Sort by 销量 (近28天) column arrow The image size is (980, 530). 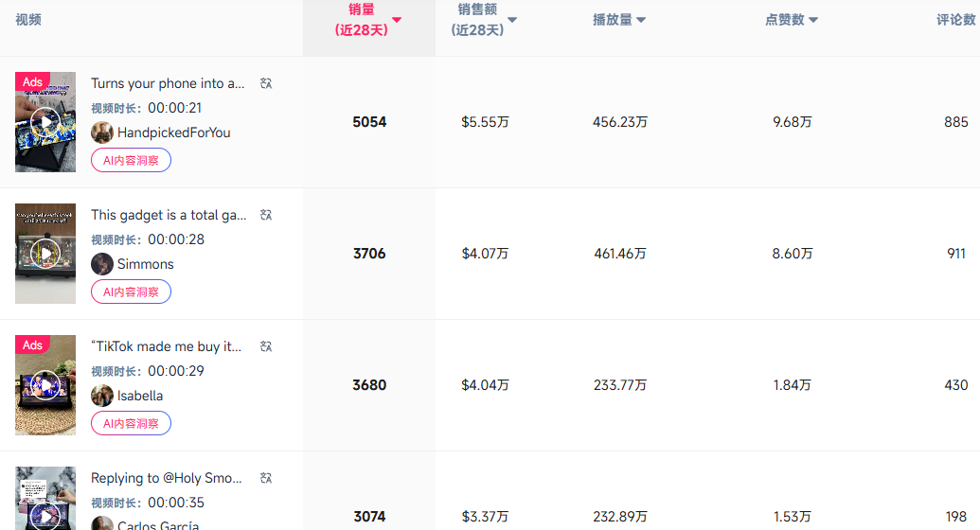(x=397, y=20)
